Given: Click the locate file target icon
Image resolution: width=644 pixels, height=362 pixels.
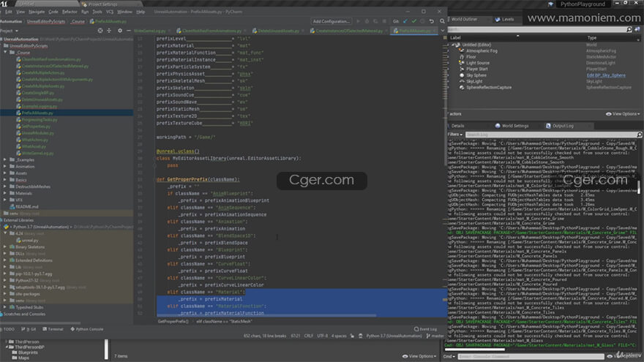Looking at the screenshot, I should (100, 31).
